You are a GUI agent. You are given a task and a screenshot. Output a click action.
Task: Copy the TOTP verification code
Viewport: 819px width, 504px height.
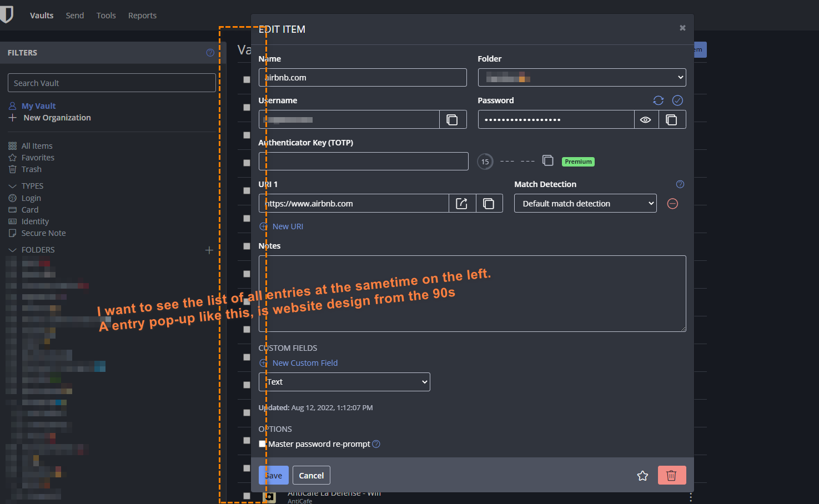point(548,160)
